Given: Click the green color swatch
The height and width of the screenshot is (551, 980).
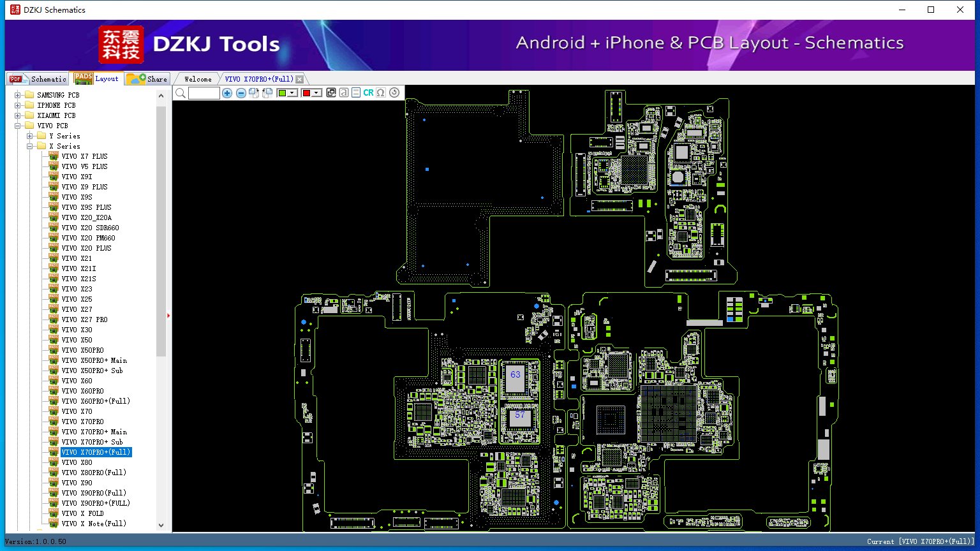Looking at the screenshot, I should pyautogui.click(x=283, y=93).
